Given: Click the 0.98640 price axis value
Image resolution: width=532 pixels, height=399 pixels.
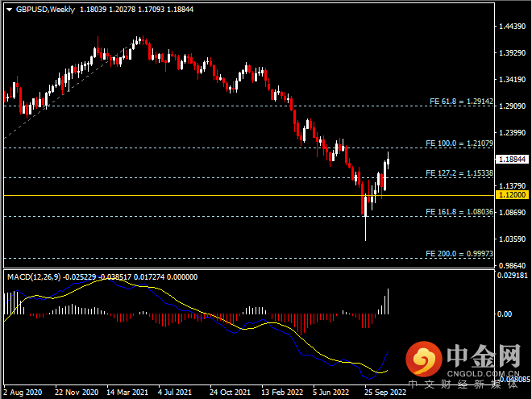Looking at the screenshot, I should tap(513, 265).
